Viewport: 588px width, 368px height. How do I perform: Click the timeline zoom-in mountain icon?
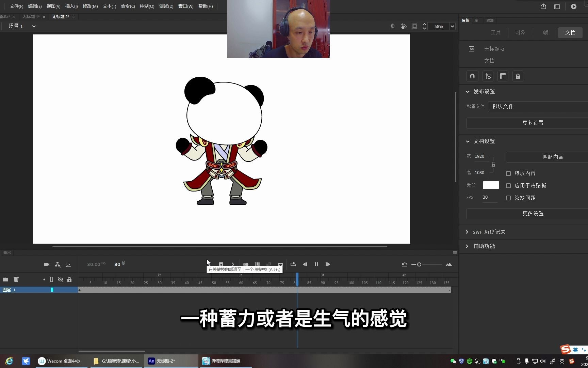coord(449,264)
